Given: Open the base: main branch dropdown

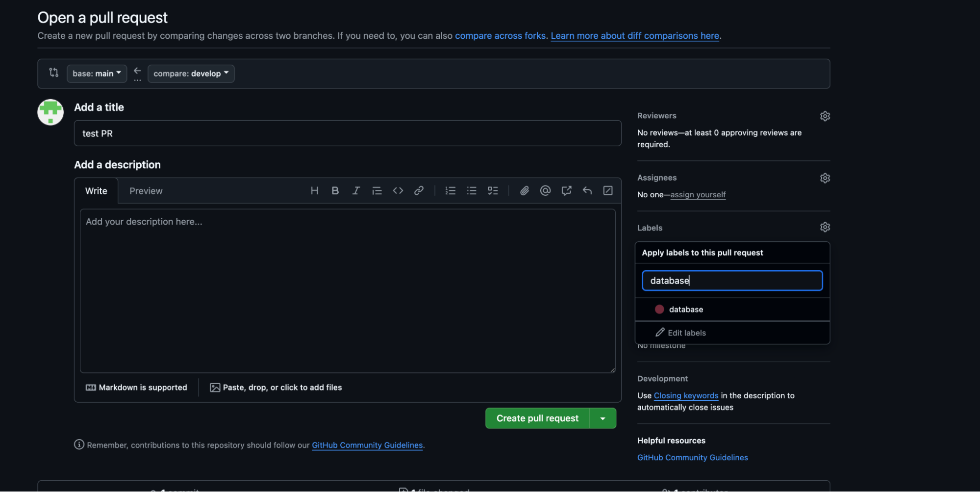Looking at the screenshot, I should 97,74.
